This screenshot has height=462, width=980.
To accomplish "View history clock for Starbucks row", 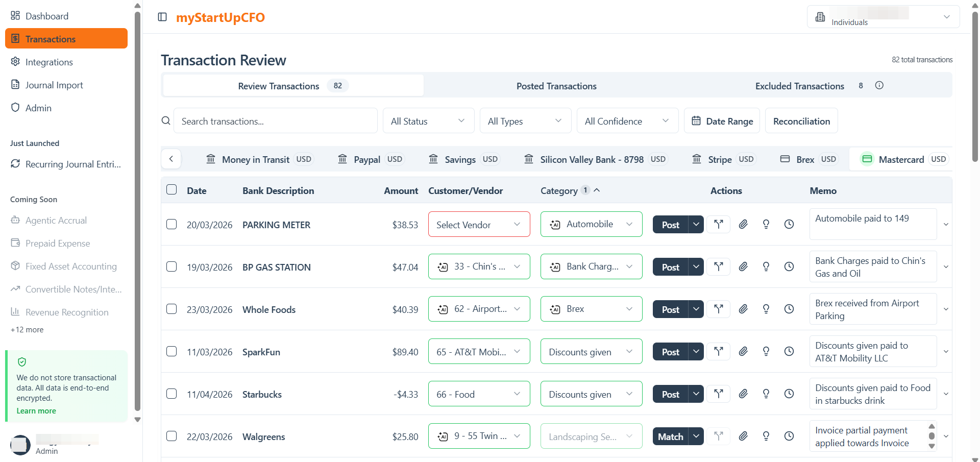I will point(789,394).
